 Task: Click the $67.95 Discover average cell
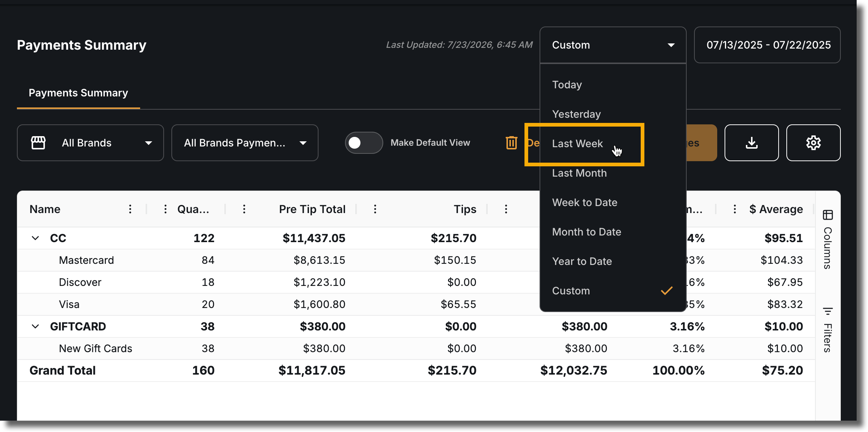click(785, 282)
